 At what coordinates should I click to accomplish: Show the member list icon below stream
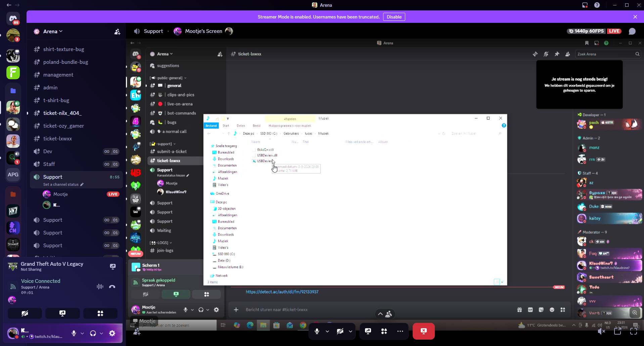389,314
